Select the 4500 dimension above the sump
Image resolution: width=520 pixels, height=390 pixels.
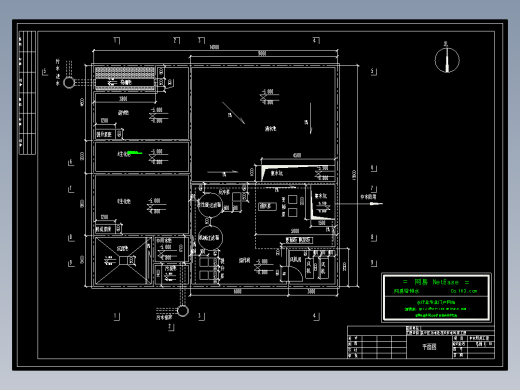297,155
